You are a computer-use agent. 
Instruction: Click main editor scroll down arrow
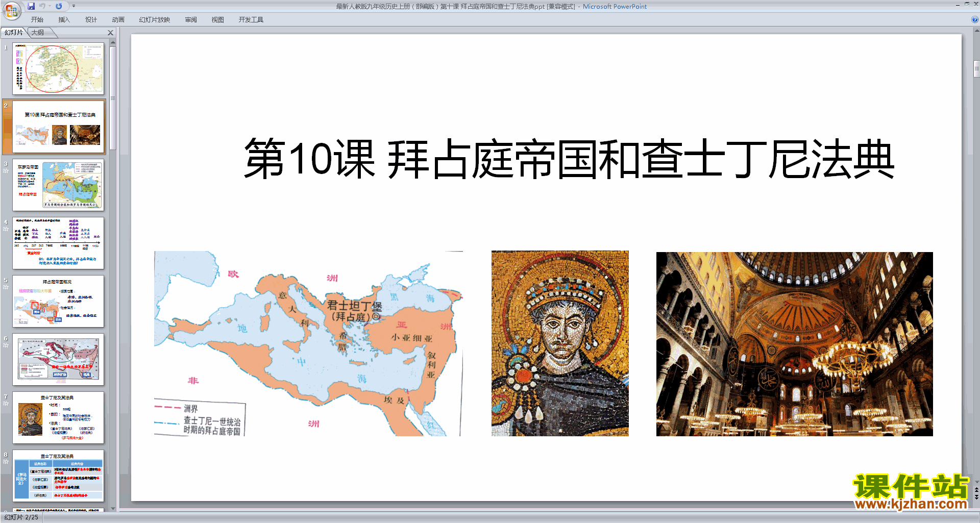[x=976, y=482]
